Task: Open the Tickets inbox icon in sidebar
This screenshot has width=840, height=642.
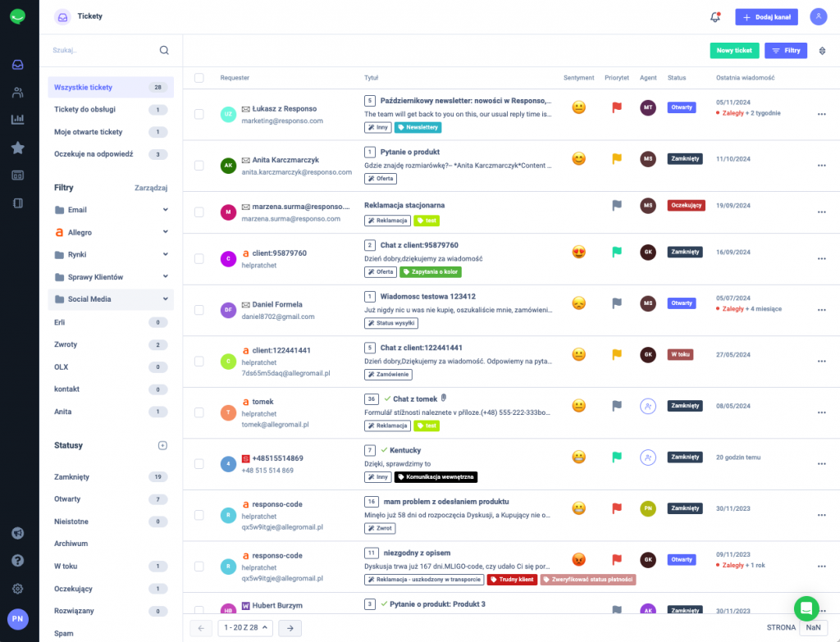Action: pyautogui.click(x=18, y=62)
